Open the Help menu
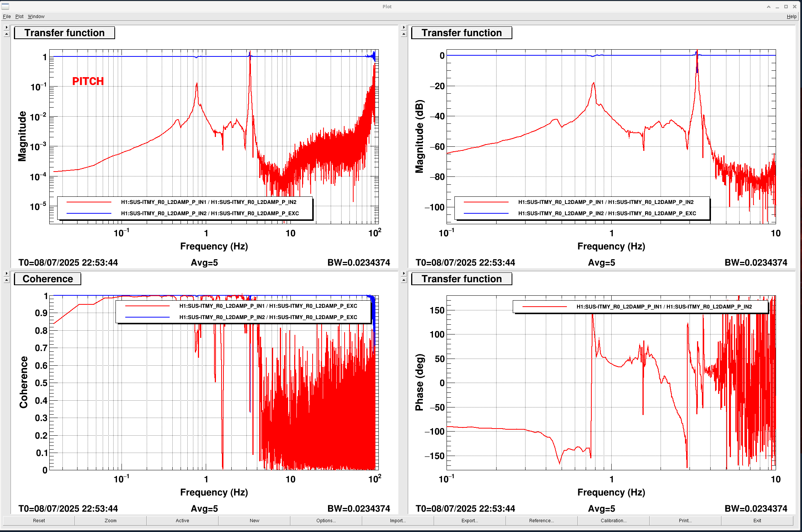 (x=791, y=17)
